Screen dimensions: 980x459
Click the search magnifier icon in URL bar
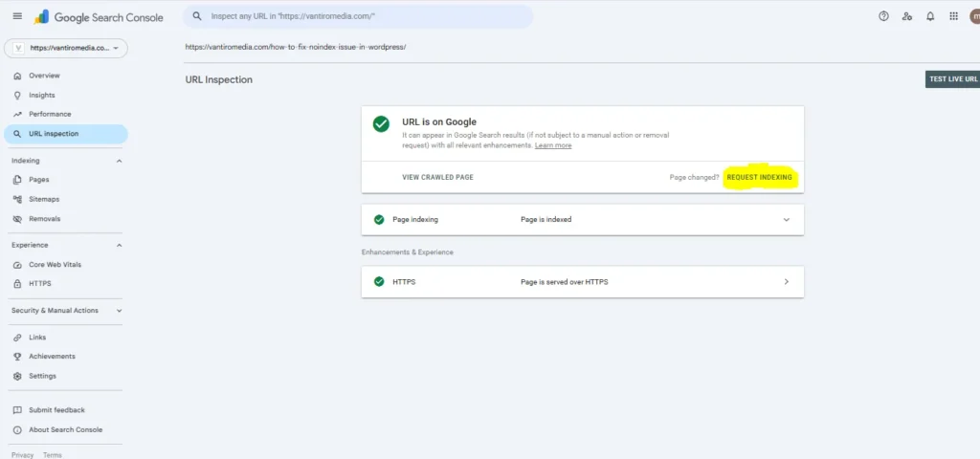(x=197, y=16)
